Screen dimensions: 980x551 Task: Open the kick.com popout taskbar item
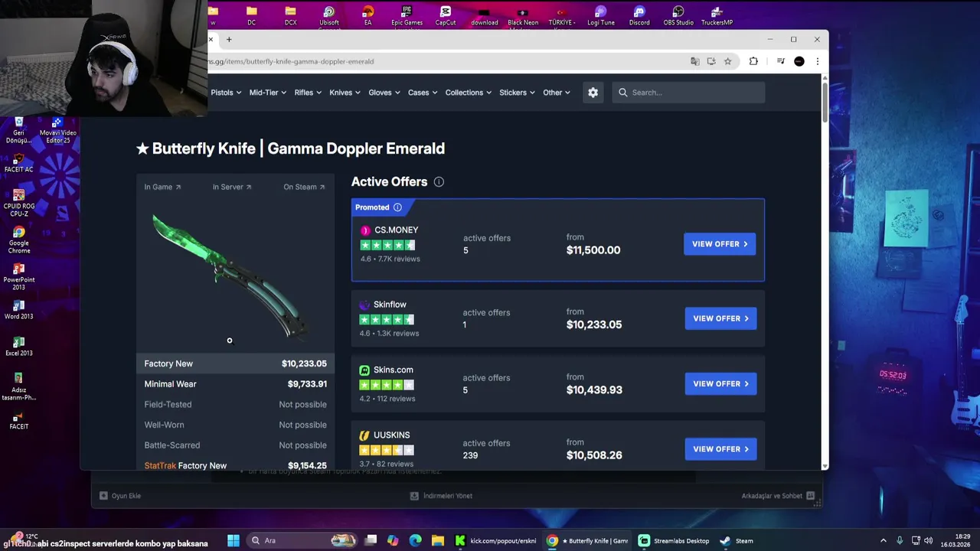[495, 540]
